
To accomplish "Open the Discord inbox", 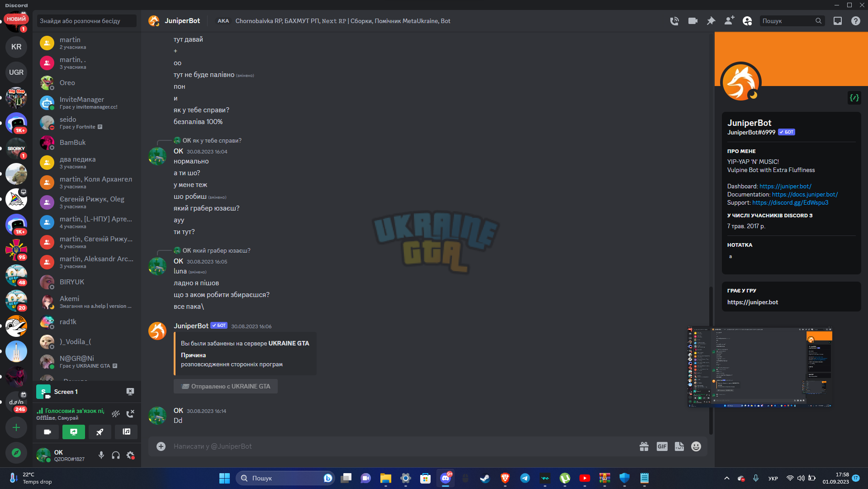I will (x=838, y=21).
